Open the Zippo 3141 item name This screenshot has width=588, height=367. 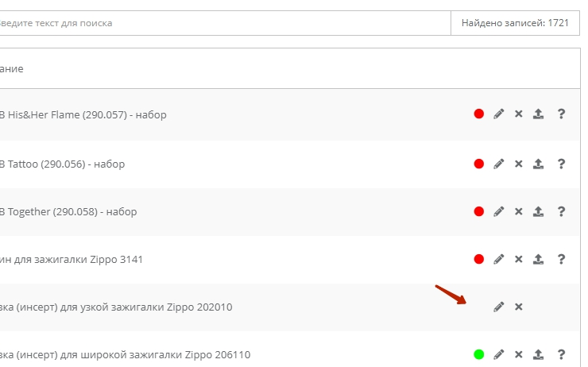(72, 260)
